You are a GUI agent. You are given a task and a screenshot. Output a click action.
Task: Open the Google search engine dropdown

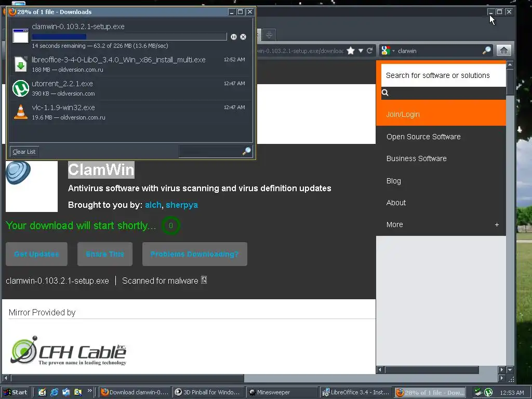pos(388,51)
